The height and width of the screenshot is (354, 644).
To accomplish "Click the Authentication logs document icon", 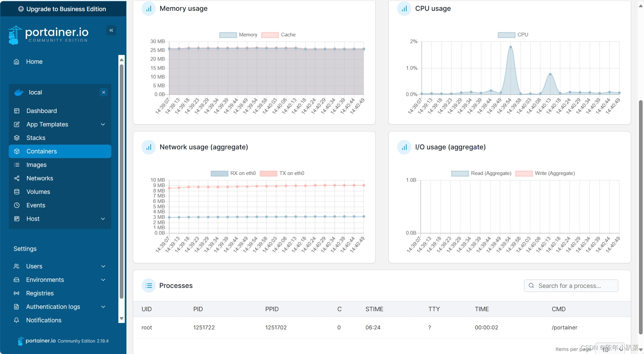I will pyautogui.click(x=17, y=307).
